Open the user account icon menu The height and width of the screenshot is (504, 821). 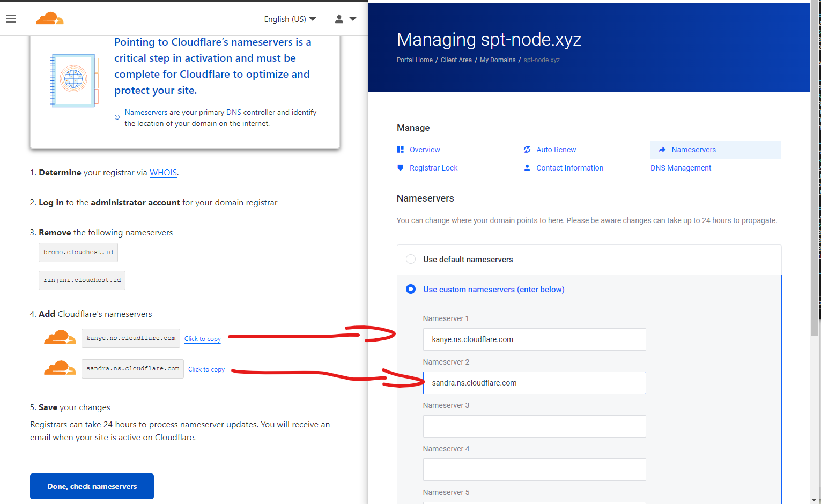(x=339, y=19)
